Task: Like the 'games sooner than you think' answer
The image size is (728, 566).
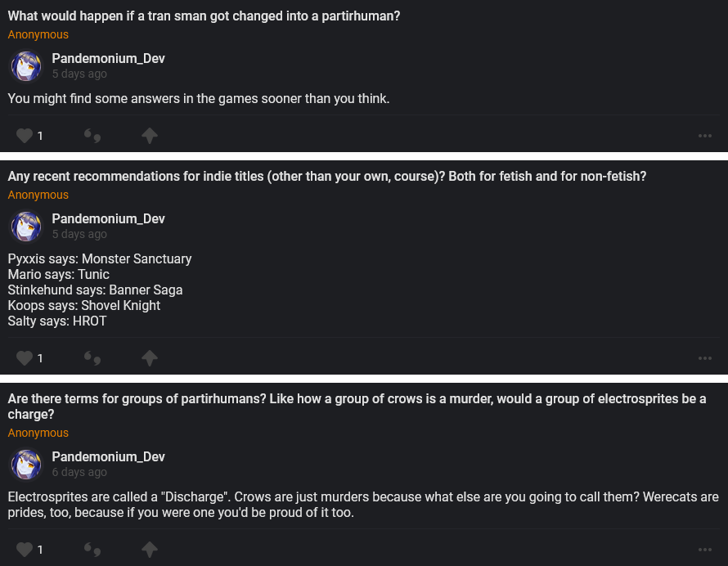Action: [25, 136]
